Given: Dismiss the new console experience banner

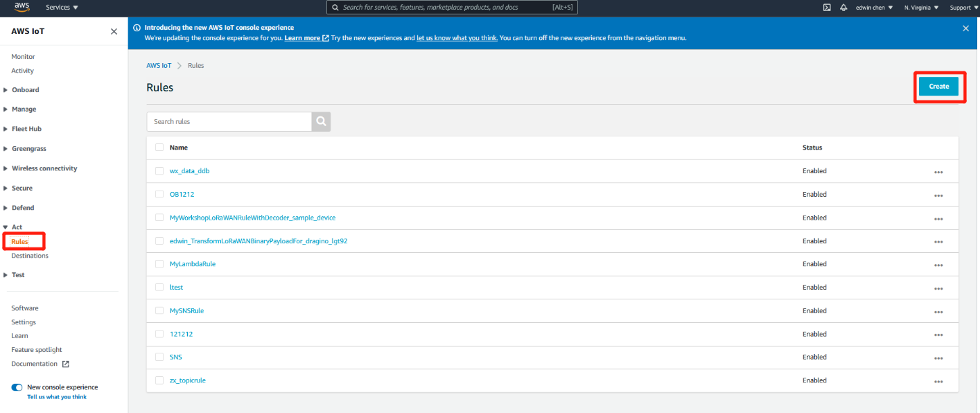Looking at the screenshot, I should pos(965,28).
